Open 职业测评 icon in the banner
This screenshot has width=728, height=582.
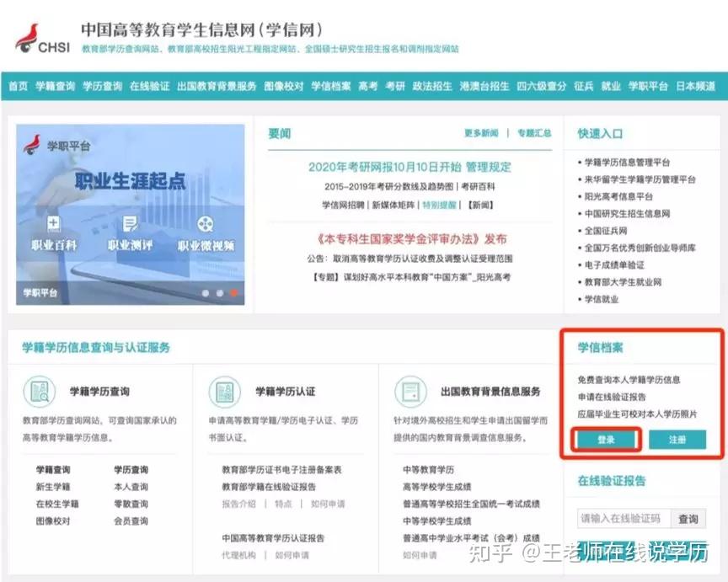click(x=130, y=224)
